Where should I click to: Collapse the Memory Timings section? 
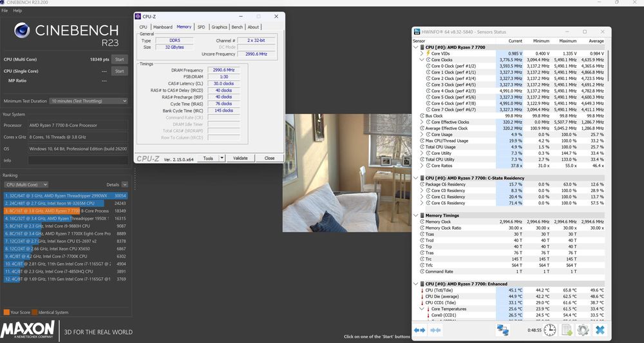(415, 215)
